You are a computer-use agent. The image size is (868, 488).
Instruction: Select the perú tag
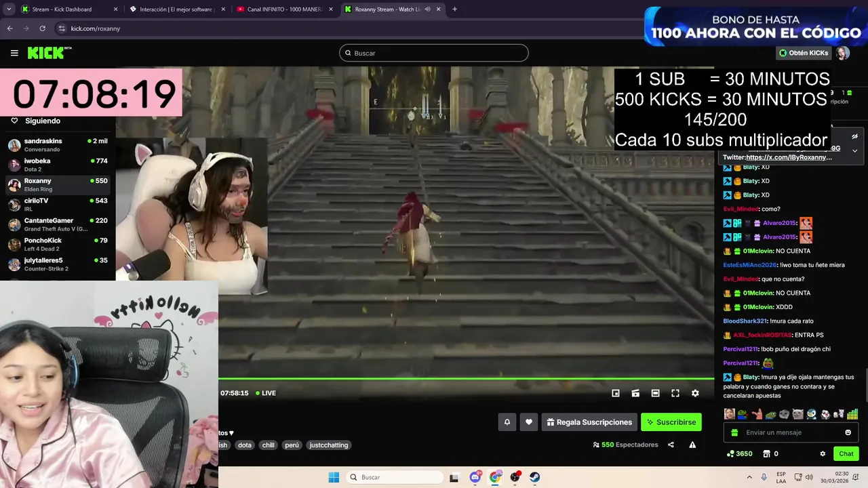coord(292,445)
